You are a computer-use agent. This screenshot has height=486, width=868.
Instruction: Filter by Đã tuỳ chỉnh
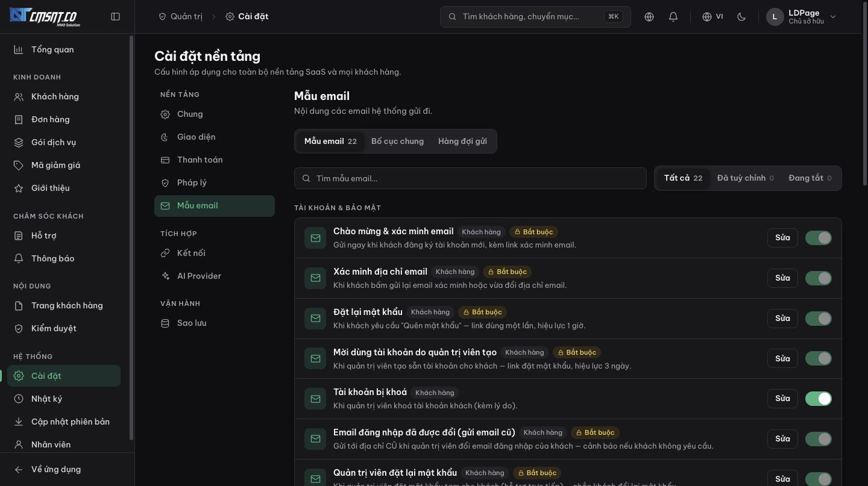click(746, 178)
